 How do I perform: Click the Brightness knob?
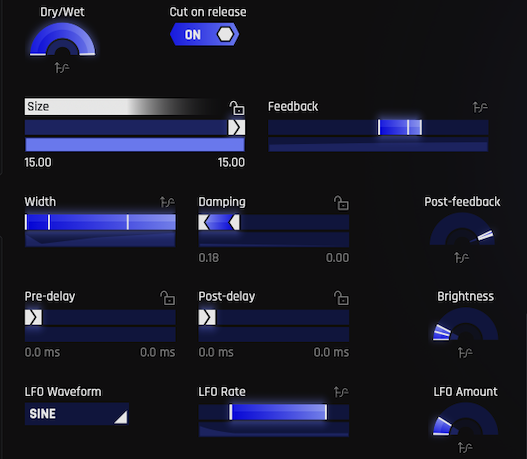pyautogui.click(x=465, y=324)
